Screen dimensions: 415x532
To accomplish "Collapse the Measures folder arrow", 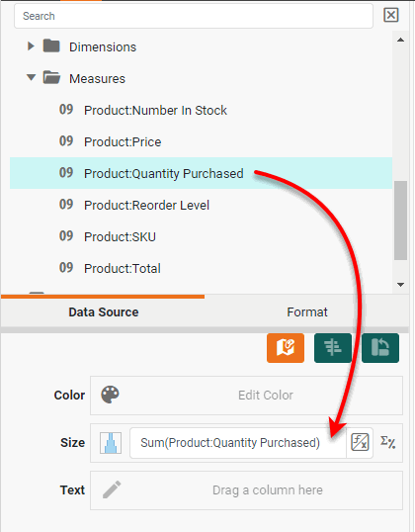I will [31, 78].
